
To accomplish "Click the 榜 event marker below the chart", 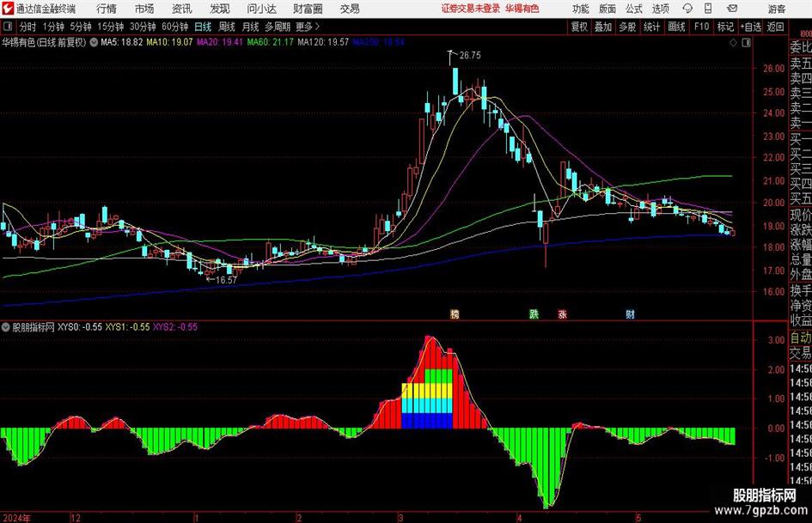I will pyautogui.click(x=455, y=313).
